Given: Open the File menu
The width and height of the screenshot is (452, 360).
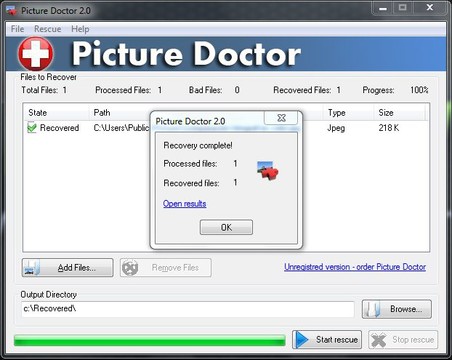Looking at the screenshot, I should pyautogui.click(x=17, y=29).
